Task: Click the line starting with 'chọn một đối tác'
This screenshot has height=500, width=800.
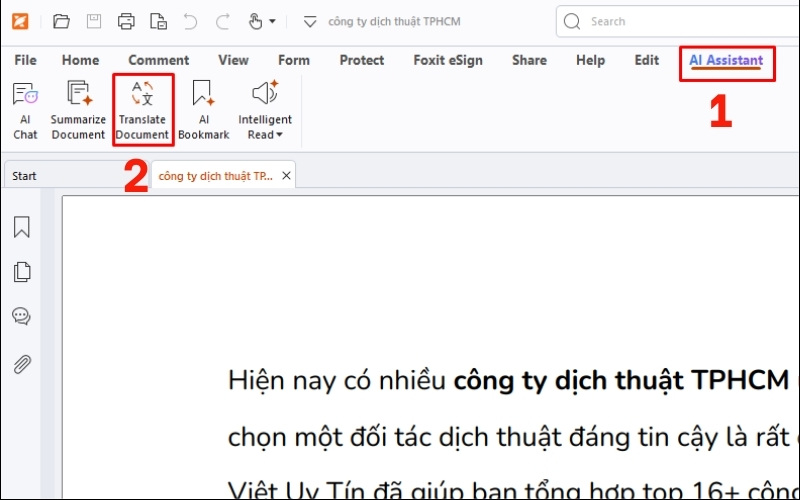Action: (513, 438)
